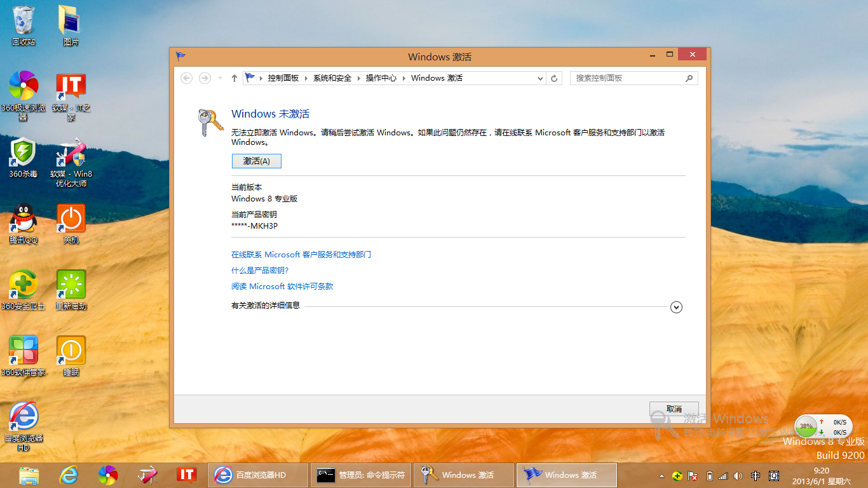This screenshot has height=488, width=868.
Task: Open File Explorer from taskbar
Action: pos(29,475)
